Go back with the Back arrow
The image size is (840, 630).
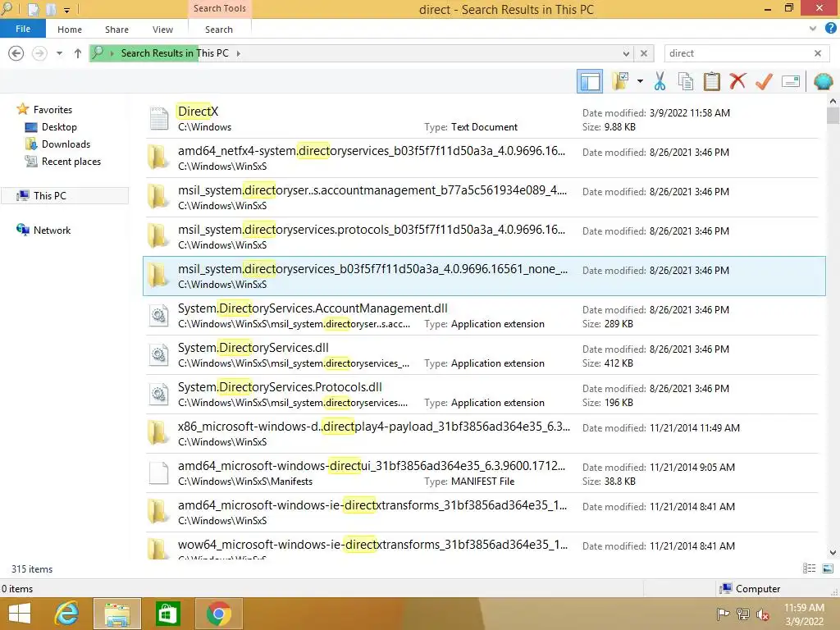tap(16, 53)
